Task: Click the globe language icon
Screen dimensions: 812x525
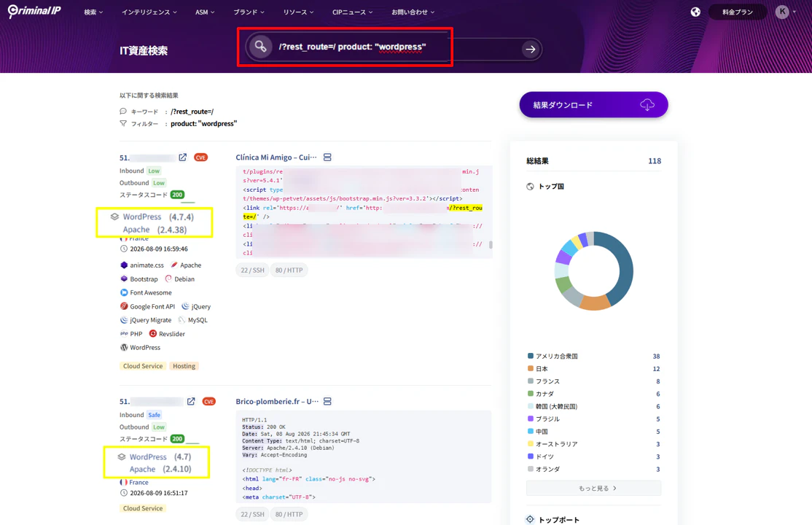Action: [695, 12]
